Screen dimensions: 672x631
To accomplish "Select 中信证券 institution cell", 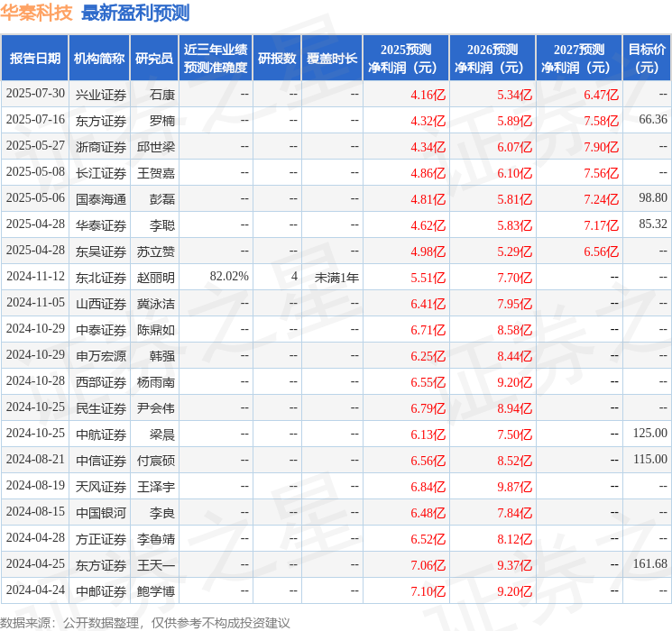I will (101, 461).
